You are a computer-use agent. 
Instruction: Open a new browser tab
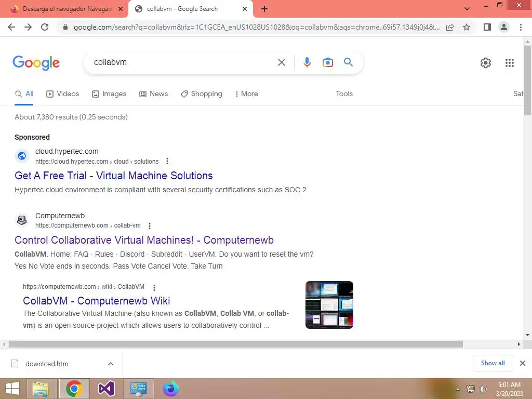(264, 9)
